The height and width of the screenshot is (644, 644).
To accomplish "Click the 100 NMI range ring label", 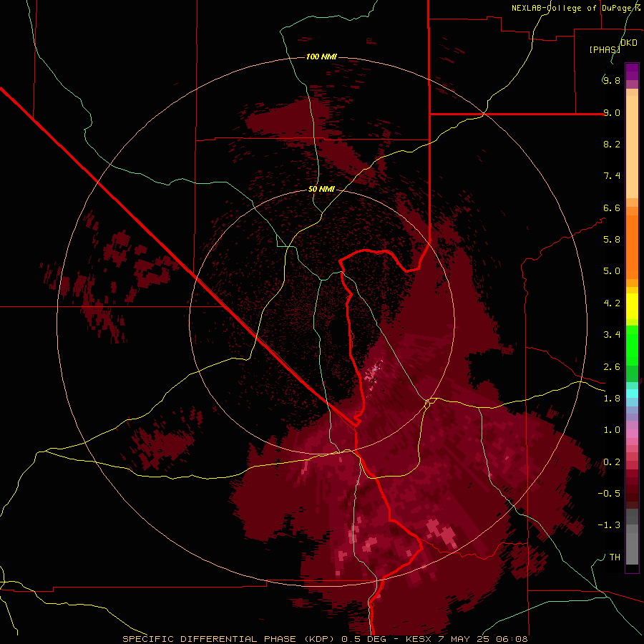I will pos(321,57).
